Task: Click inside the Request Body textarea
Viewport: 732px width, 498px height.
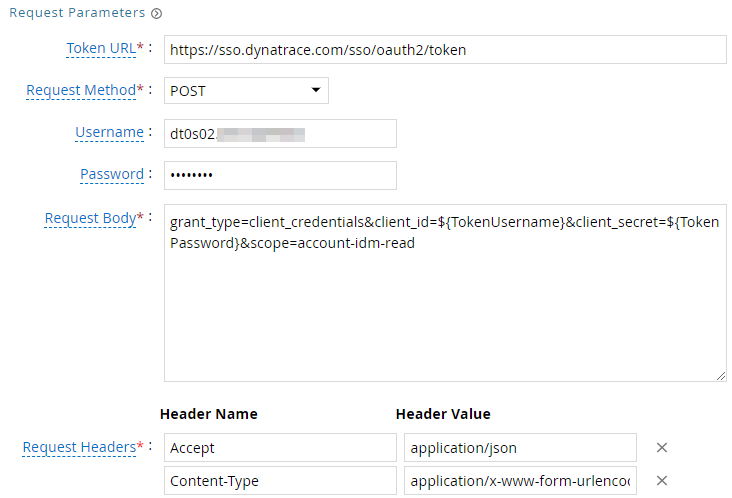Action: click(x=445, y=293)
